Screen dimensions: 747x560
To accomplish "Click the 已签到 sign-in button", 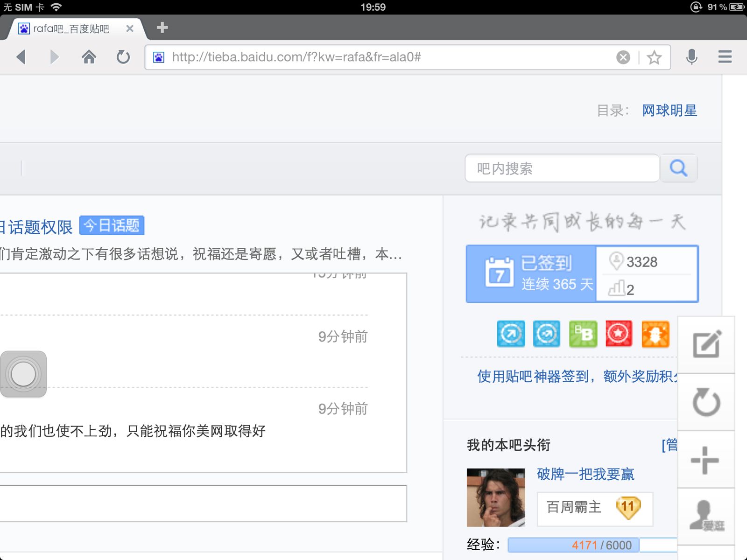I will [531, 274].
